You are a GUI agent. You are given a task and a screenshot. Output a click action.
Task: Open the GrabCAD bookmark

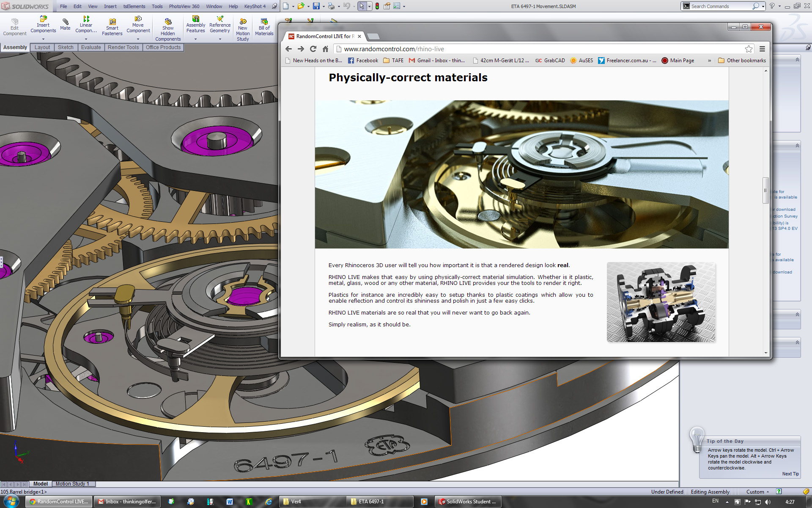click(x=550, y=61)
